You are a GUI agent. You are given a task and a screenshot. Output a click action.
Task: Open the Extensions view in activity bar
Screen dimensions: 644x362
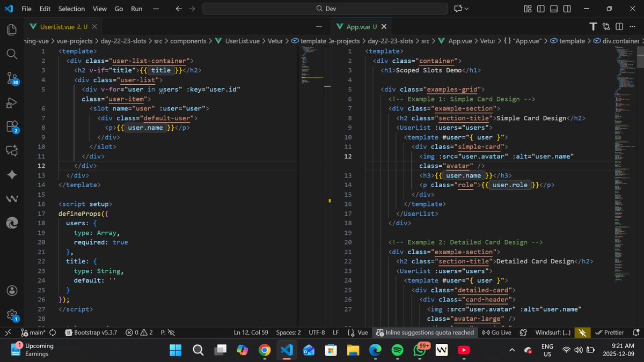[12, 127]
